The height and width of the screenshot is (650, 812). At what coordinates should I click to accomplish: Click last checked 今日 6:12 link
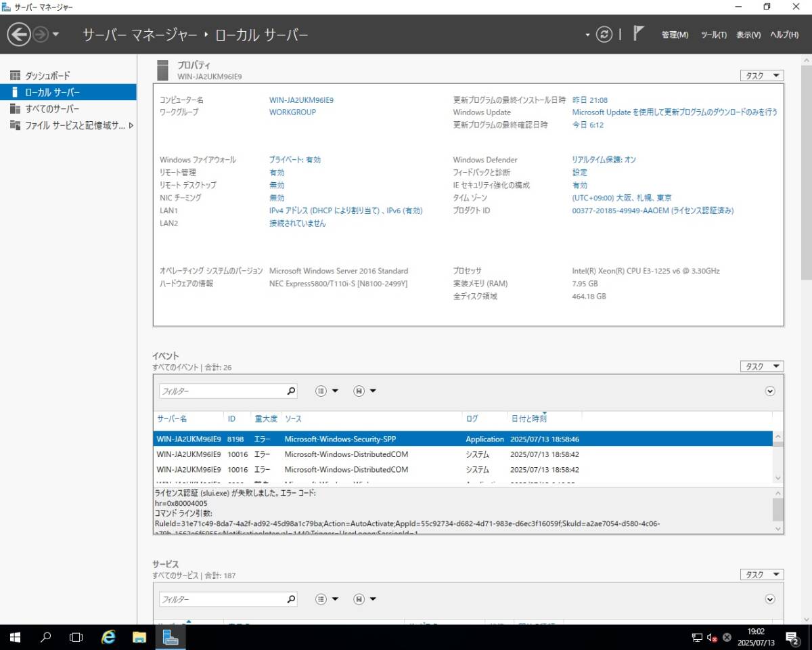(588, 125)
